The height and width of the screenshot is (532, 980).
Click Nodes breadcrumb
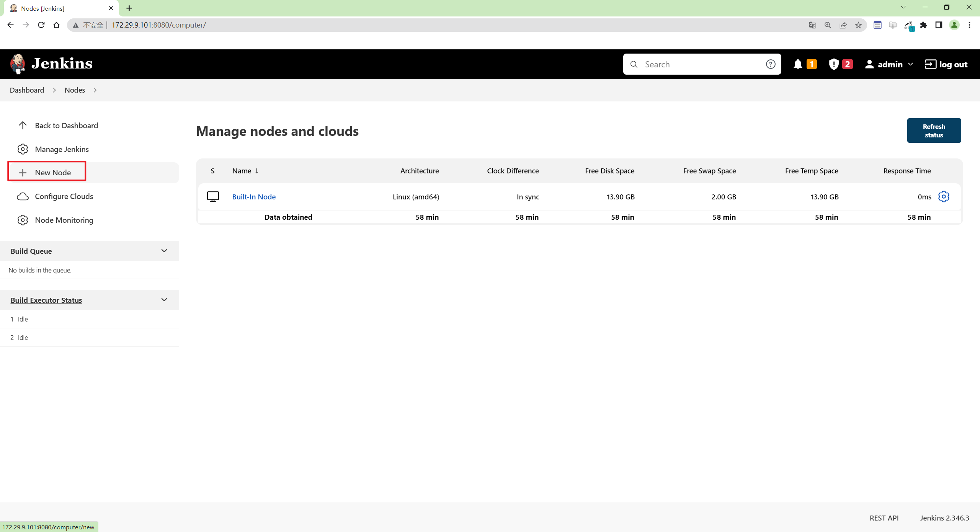(x=75, y=90)
